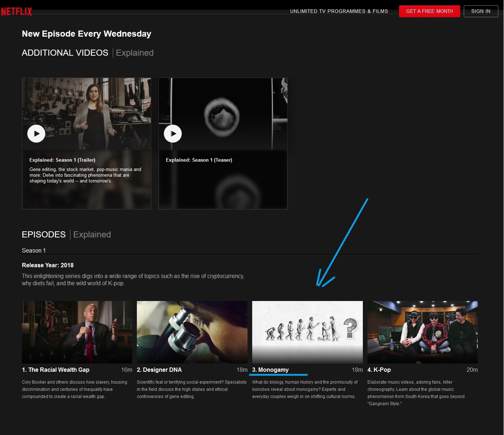Click 'New Episode Every Wednesday' heading
This screenshot has width=504, height=435.
[x=87, y=34]
